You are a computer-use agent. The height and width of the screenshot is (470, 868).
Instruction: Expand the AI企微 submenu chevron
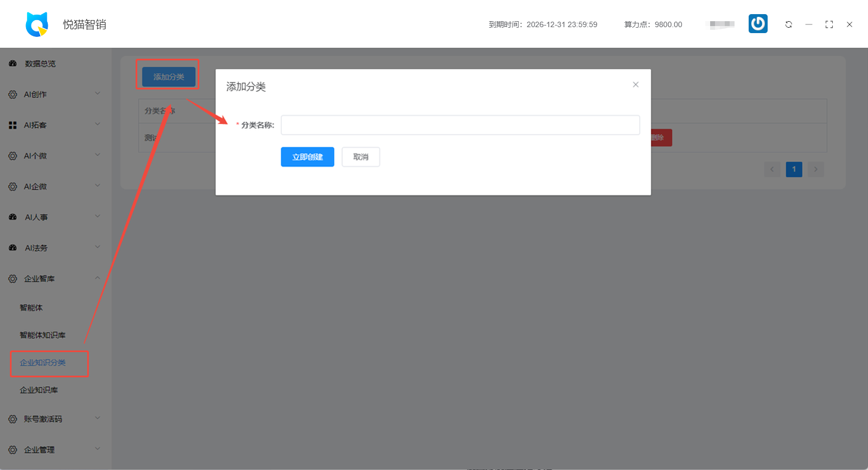point(98,186)
